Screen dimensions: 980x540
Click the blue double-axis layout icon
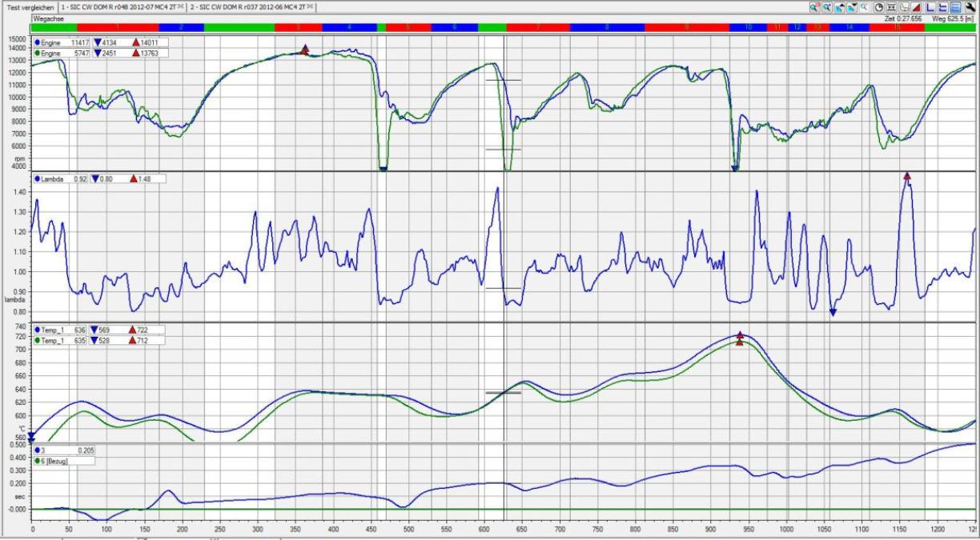942,6
